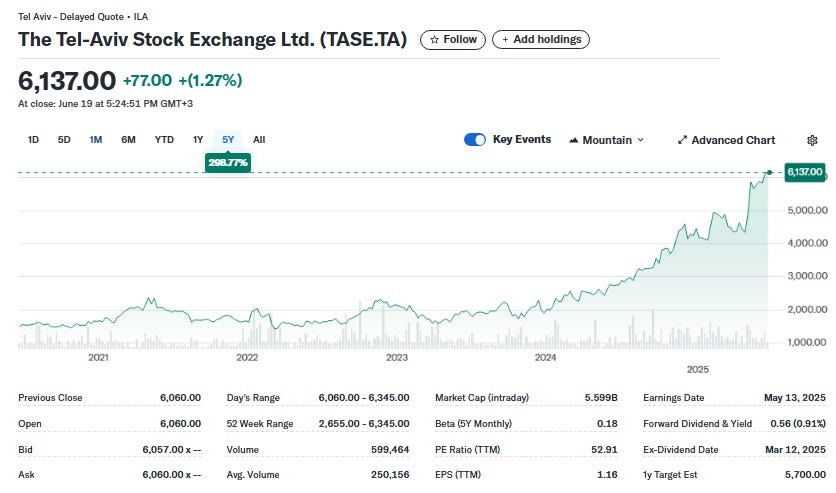Viewport: 836px width, 493px height.
Task: Click the PE Ratio (TTM) label
Action: (x=468, y=449)
